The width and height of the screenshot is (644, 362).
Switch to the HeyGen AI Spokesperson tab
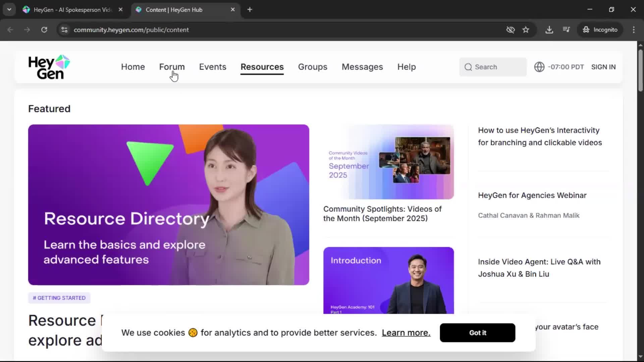point(72,10)
